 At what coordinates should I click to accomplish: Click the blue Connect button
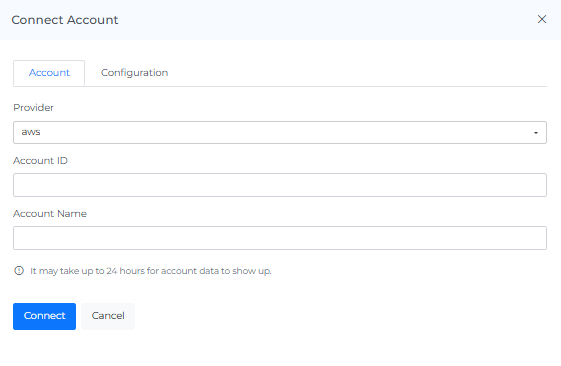click(44, 316)
